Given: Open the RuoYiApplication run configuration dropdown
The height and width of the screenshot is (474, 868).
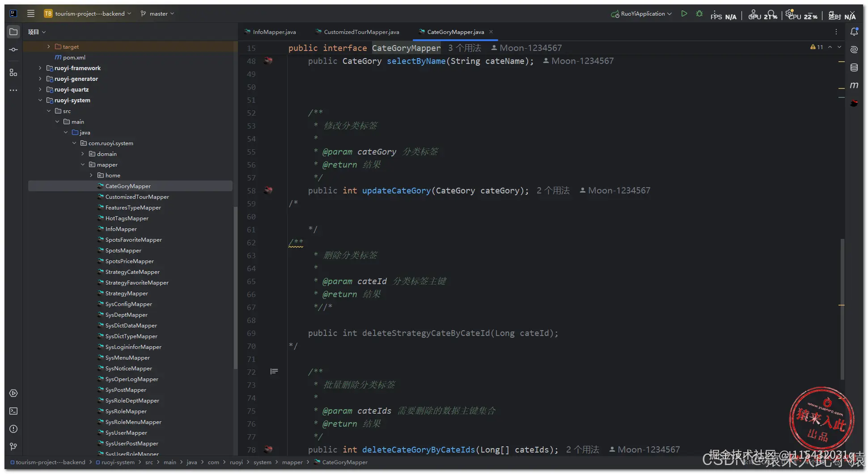Looking at the screenshot, I should [x=641, y=13].
